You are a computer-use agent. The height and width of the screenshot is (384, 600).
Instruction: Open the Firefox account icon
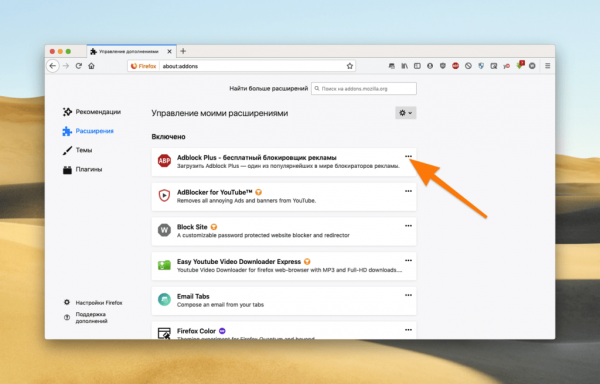[430, 66]
